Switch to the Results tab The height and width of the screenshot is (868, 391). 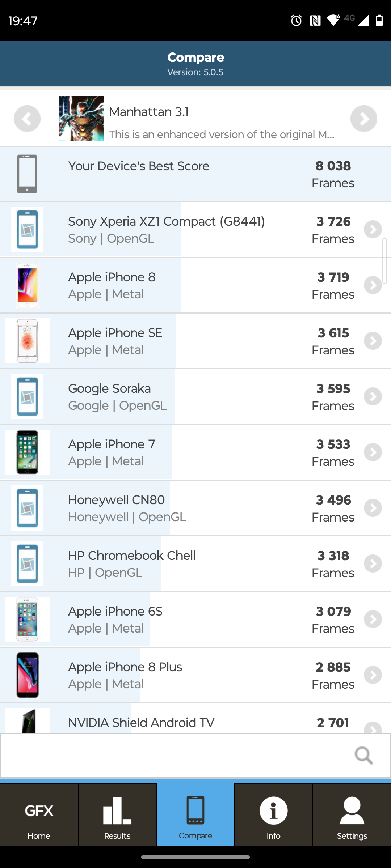coord(117,815)
